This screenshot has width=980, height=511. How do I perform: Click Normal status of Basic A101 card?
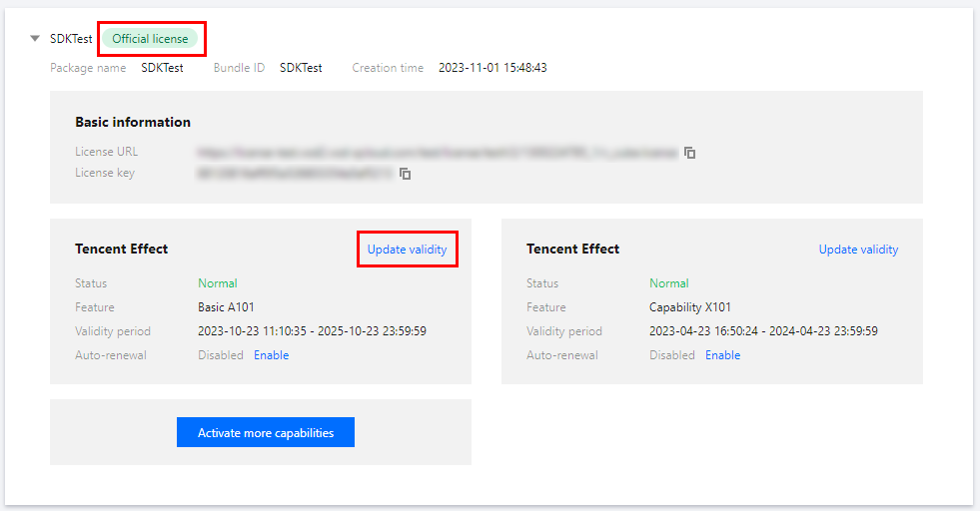tap(218, 283)
